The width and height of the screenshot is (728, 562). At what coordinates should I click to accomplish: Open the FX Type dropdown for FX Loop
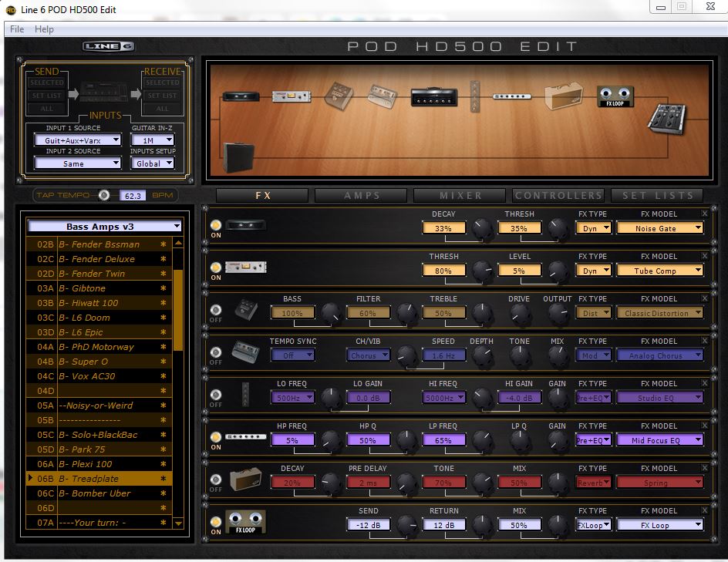[593, 525]
